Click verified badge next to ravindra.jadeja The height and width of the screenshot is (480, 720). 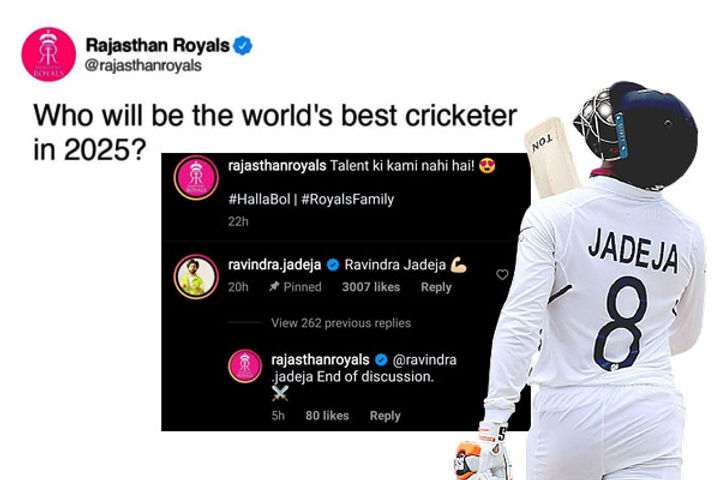click(333, 265)
